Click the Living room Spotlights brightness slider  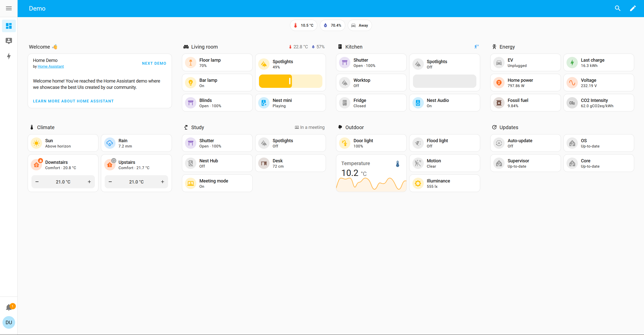[x=290, y=81]
